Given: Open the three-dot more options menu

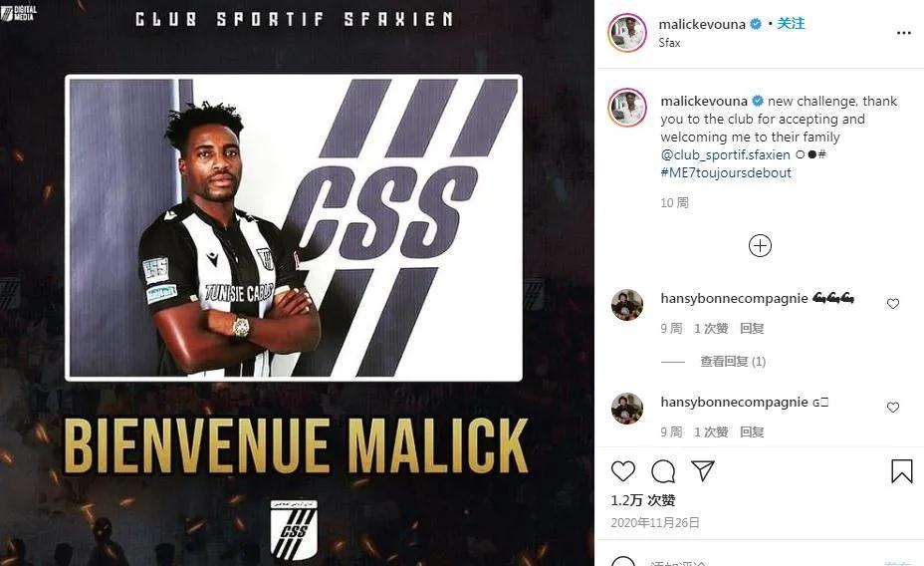Looking at the screenshot, I should [903, 33].
